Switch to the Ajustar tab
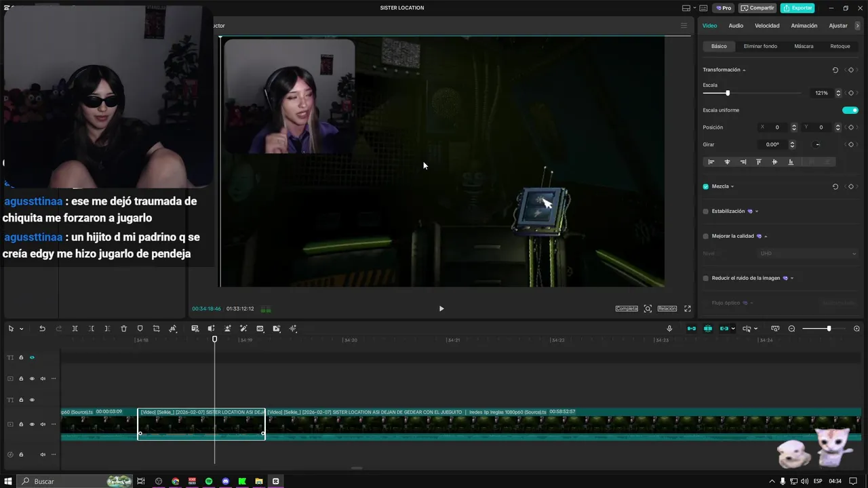The height and width of the screenshot is (488, 868). tap(838, 26)
